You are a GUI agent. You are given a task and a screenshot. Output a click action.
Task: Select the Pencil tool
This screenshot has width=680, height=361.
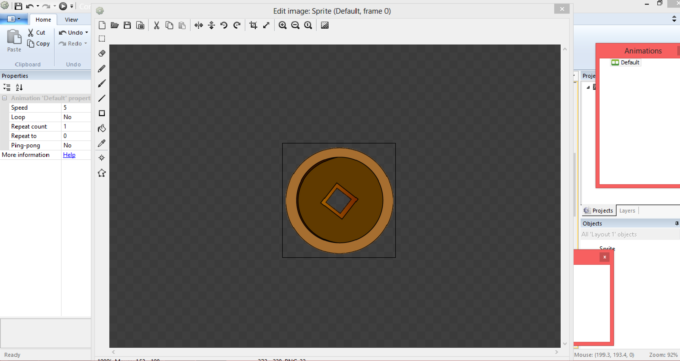pos(102,69)
